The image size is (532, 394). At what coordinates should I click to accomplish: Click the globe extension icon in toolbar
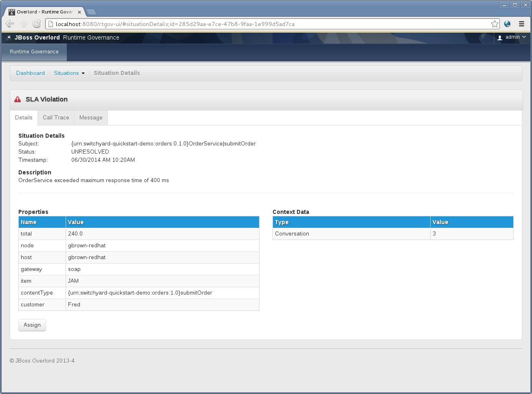(507, 24)
